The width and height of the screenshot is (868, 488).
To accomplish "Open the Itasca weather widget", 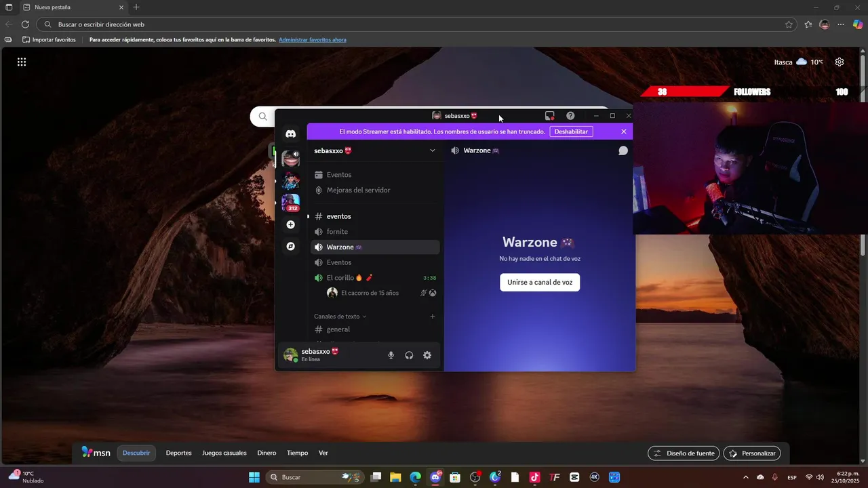I will (799, 62).
